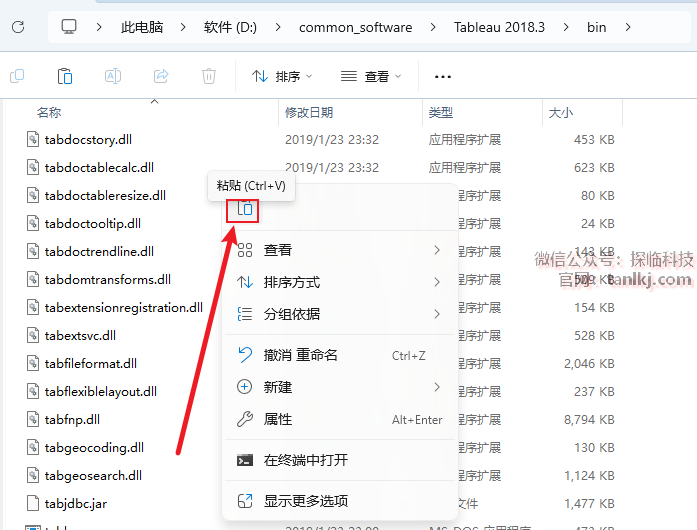697x530 pixels.
Task: Go to common_software in the address bar
Action: click(x=356, y=28)
